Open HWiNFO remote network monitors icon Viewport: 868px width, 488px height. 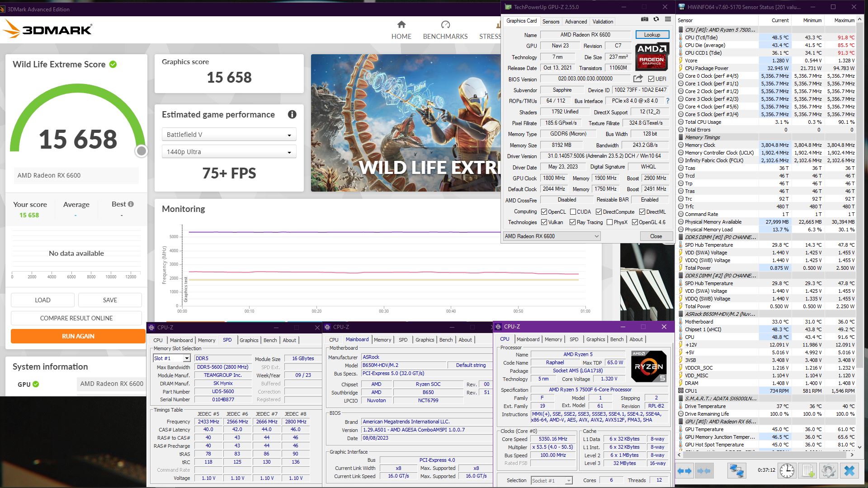pos(736,471)
